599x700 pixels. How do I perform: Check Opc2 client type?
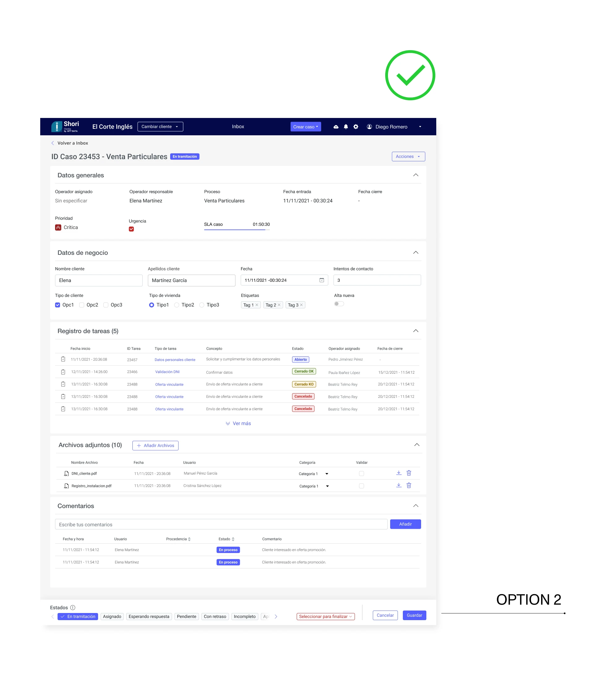pyautogui.click(x=82, y=305)
